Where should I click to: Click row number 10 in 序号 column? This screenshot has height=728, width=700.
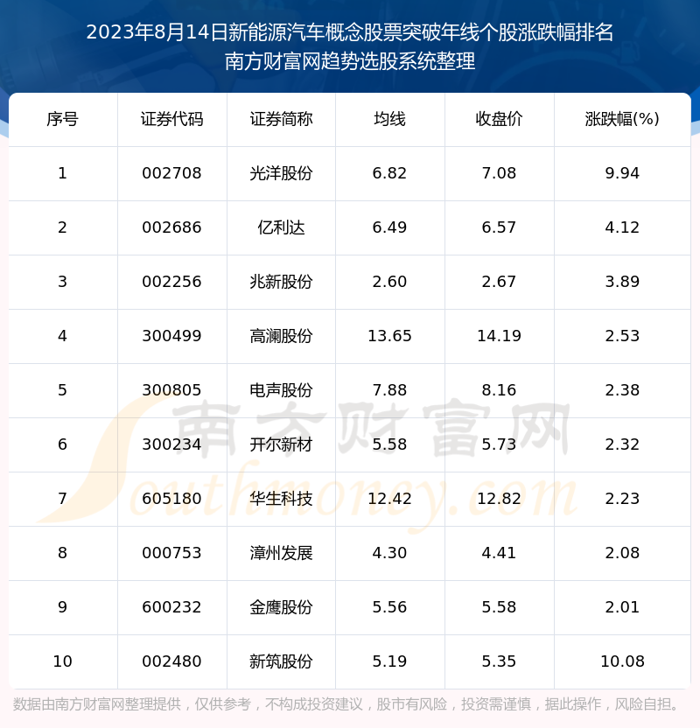pos(63,662)
